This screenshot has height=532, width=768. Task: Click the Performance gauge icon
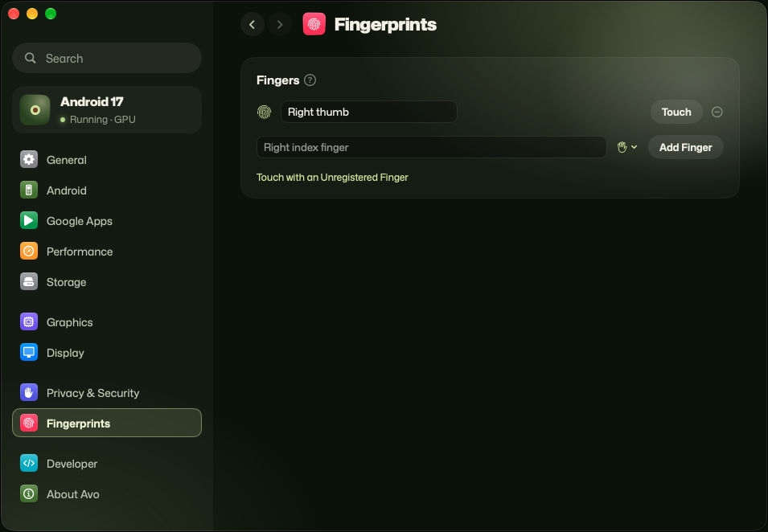[x=29, y=251]
